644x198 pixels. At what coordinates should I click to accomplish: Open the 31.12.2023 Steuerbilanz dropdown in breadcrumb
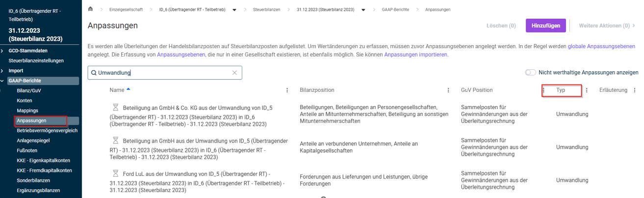[363, 10]
